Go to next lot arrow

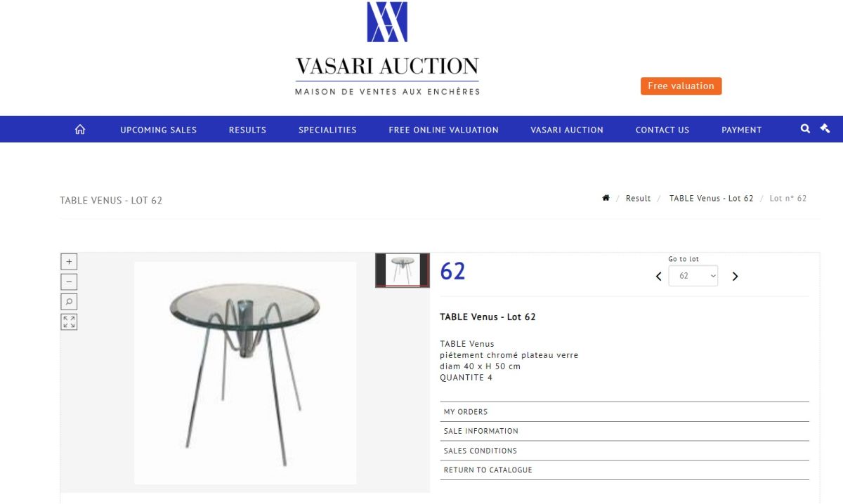click(736, 277)
